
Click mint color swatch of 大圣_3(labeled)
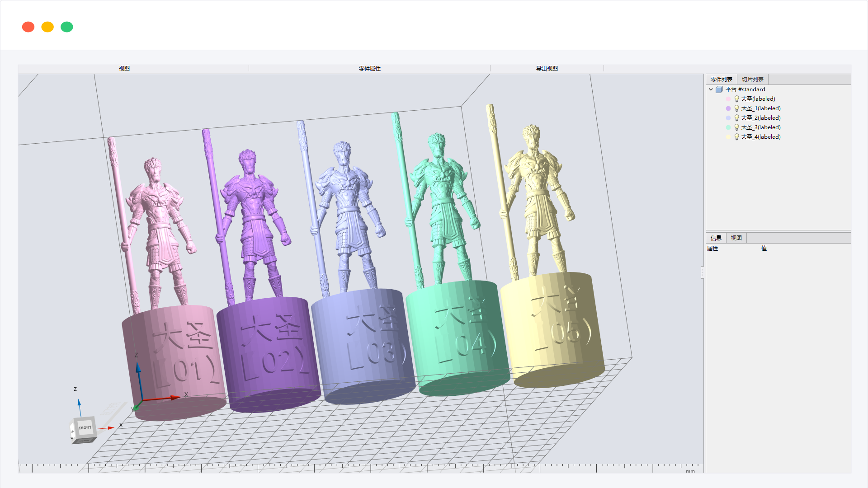[x=728, y=127]
